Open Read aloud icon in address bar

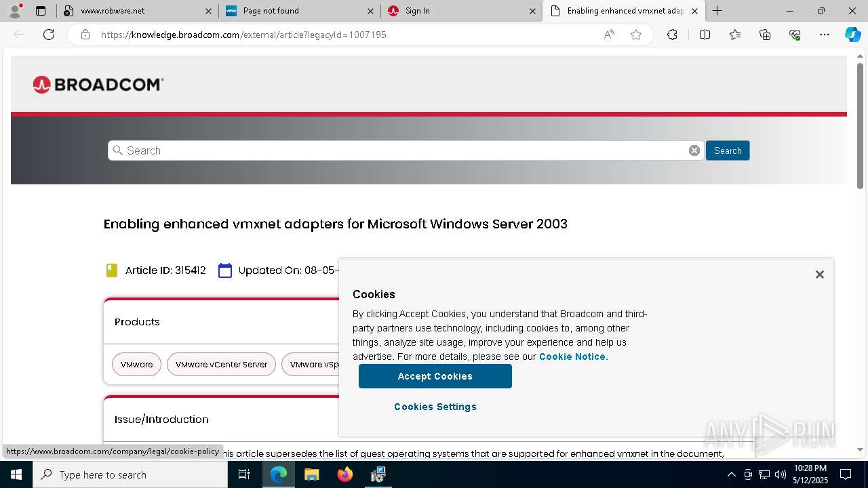[x=609, y=35]
